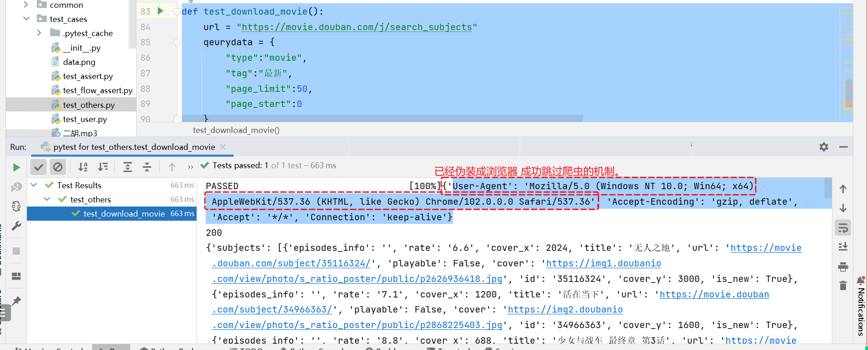The height and width of the screenshot is (350, 868).
Task: Toggle auto-test rerun icon
Action: (x=16, y=207)
